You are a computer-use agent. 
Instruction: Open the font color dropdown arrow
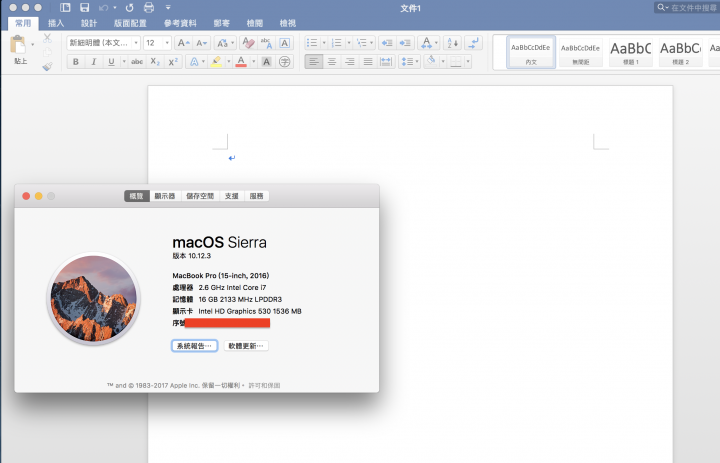point(253,62)
